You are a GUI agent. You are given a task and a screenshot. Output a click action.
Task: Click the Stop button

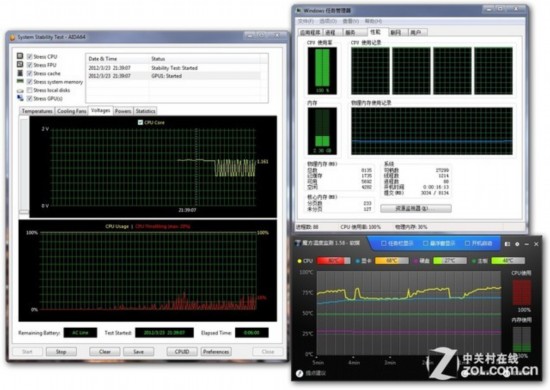[x=61, y=351]
